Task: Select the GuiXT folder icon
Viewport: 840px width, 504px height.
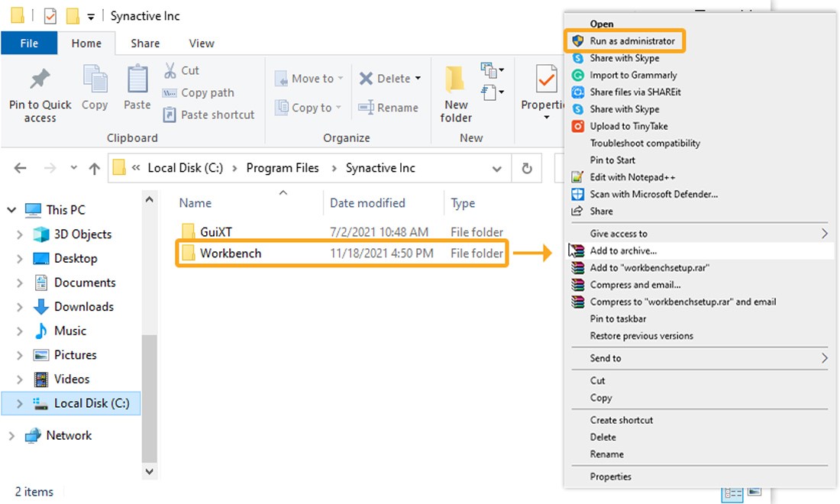Action: tap(188, 231)
